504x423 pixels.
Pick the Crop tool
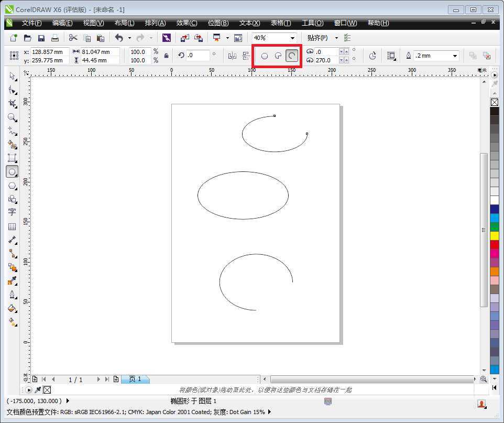[x=13, y=103]
